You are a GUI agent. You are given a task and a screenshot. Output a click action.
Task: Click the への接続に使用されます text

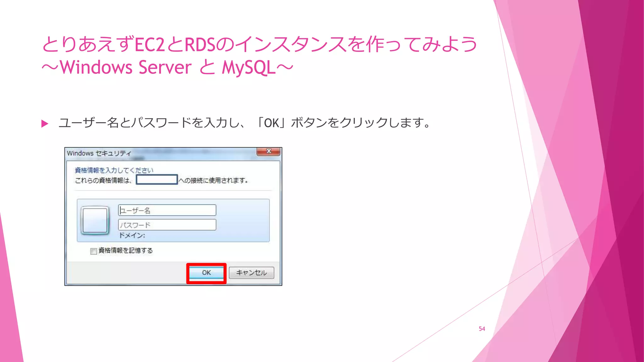pyautogui.click(x=214, y=180)
